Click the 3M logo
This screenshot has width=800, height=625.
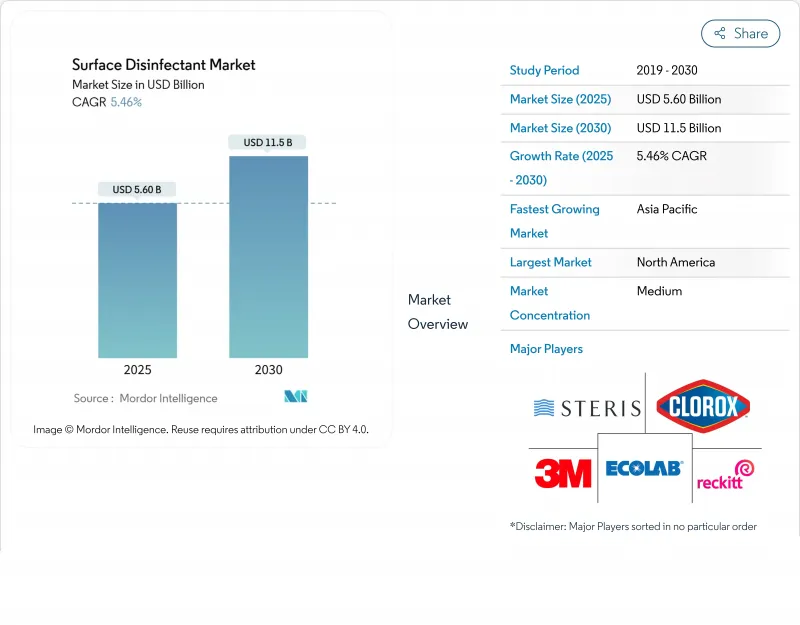563,472
